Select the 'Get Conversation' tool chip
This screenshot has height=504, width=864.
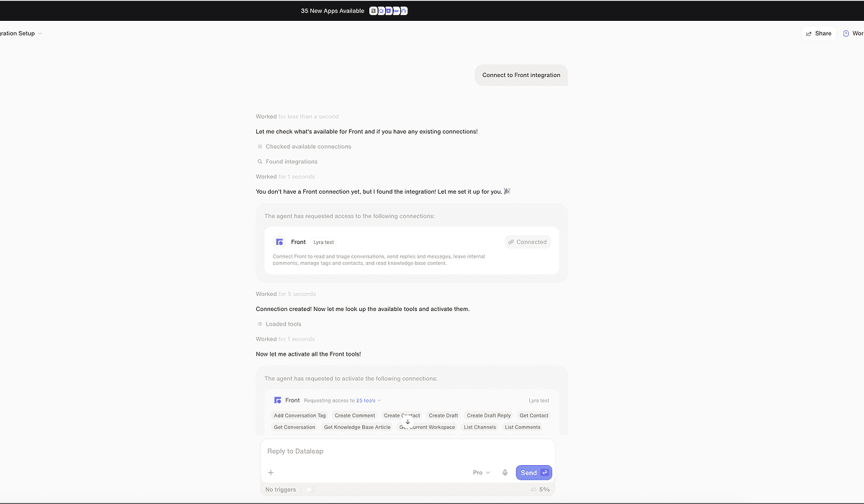(294, 427)
